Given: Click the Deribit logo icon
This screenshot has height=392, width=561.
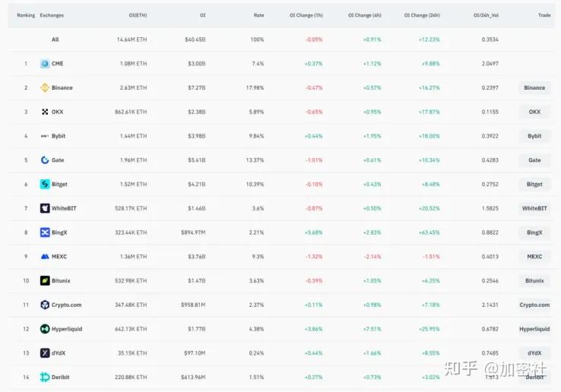Looking at the screenshot, I should coord(45,377).
